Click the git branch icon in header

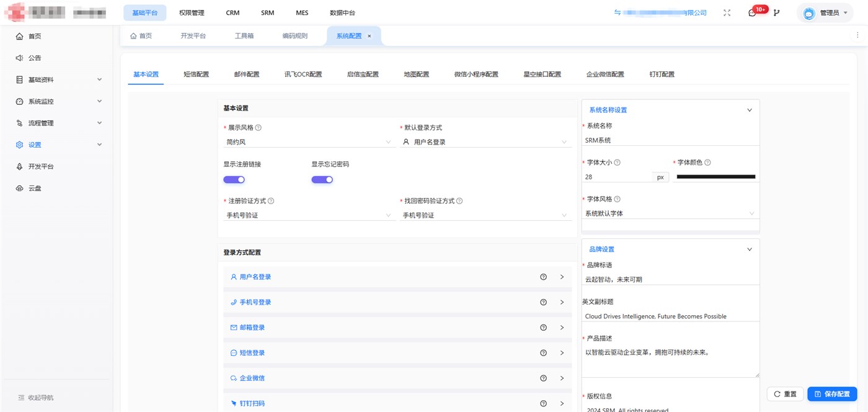pos(777,12)
